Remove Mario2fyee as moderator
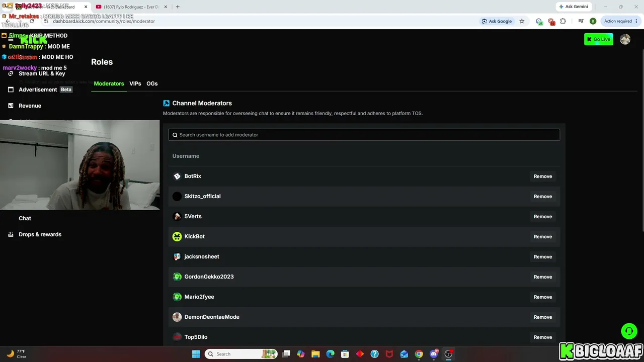The height and width of the screenshot is (362, 644). click(x=543, y=297)
